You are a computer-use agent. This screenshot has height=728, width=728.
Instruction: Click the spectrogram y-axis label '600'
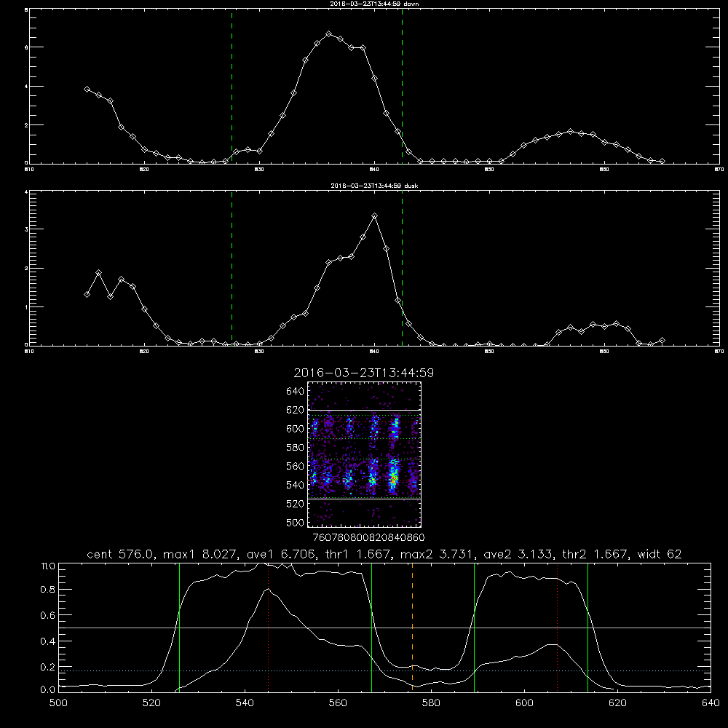click(x=296, y=429)
